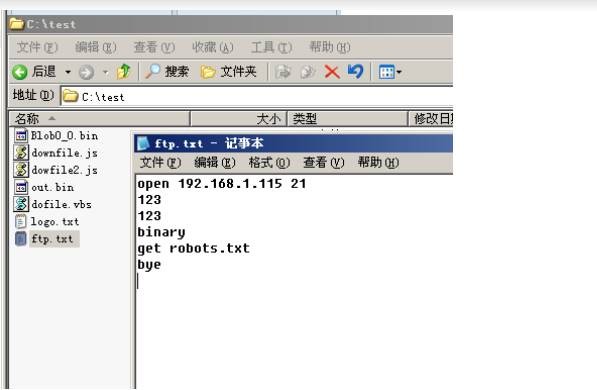Screen dimensions: 597x390
Task: Click the dofile.vbs file name
Action: tap(61, 205)
